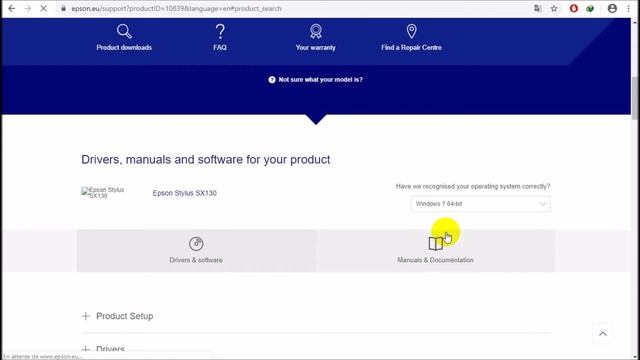640x360 pixels.
Task: Open Product downloads link
Action: click(124, 47)
